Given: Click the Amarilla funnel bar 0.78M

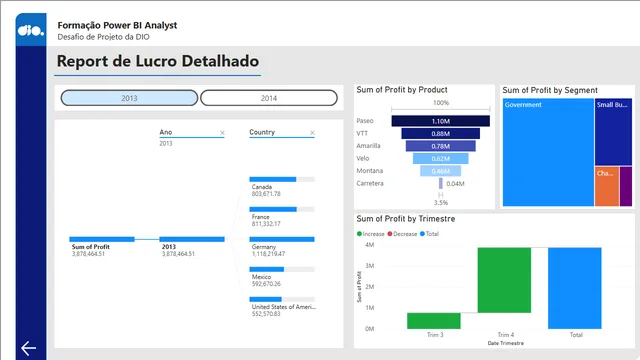Looking at the screenshot, I should pos(440,146).
